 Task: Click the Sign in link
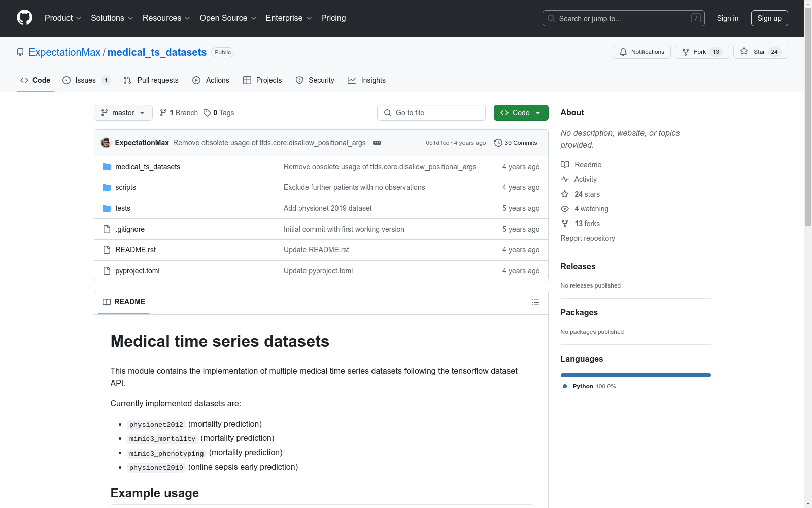[728, 18]
